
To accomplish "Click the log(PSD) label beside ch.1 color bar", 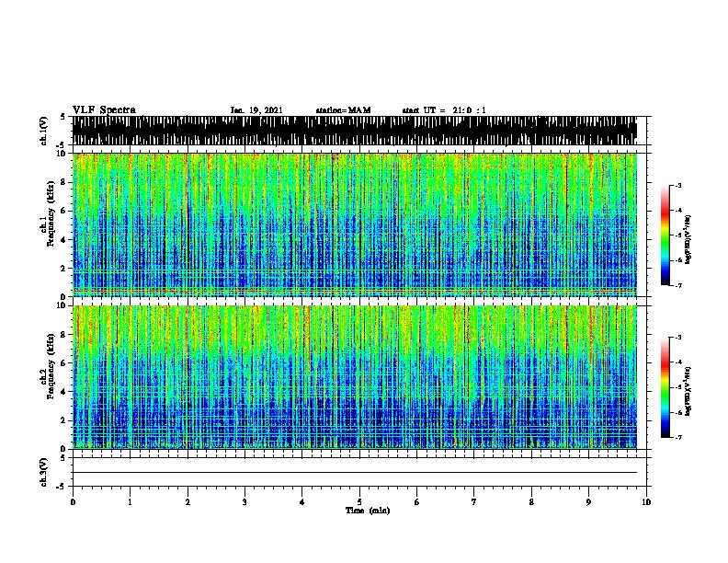I will [688, 239].
